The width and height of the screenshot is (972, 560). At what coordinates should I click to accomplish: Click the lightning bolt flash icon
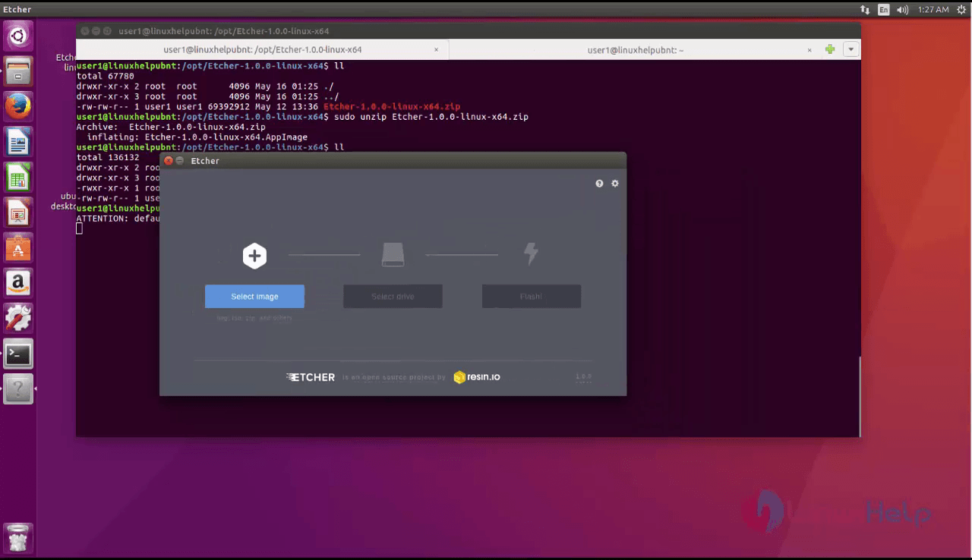click(x=532, y=253)
